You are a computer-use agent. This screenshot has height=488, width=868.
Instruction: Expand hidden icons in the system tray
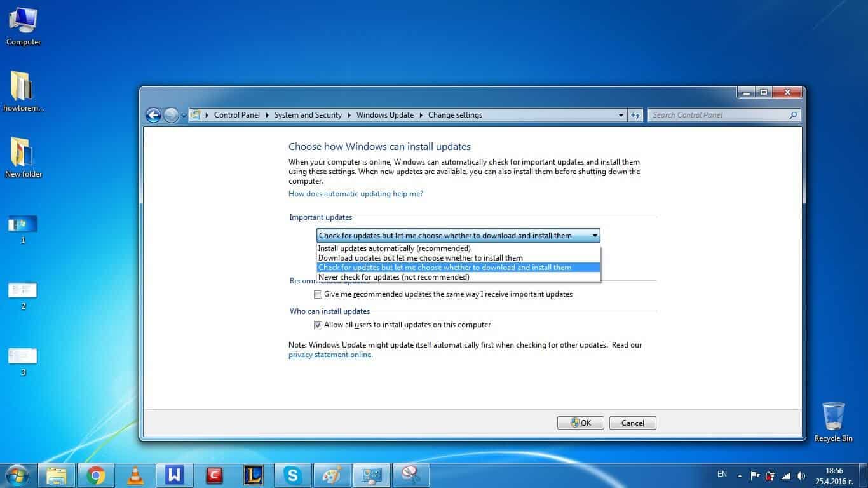(738, 475)
